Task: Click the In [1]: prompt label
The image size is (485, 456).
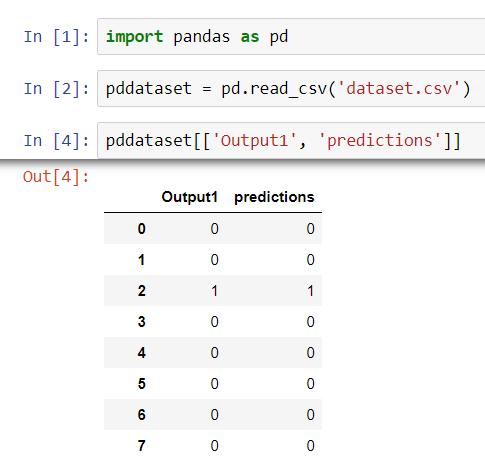Action: (57, 37)
